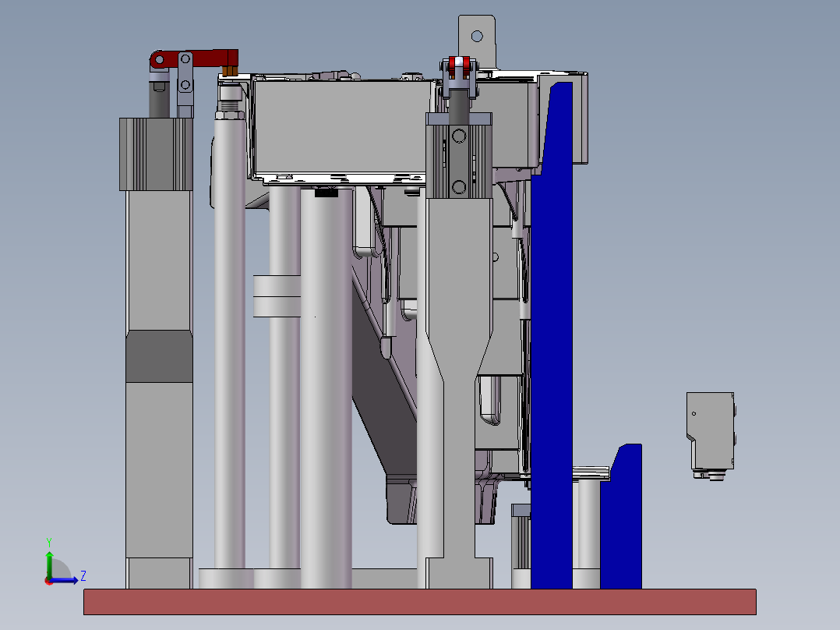Select the isolated gray sensor box on the right

pyautogui.click(x=711, y=435)
